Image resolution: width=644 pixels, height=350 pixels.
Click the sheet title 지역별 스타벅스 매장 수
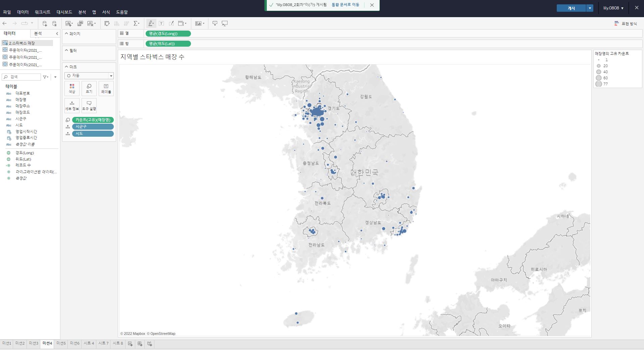pos(152,57)
